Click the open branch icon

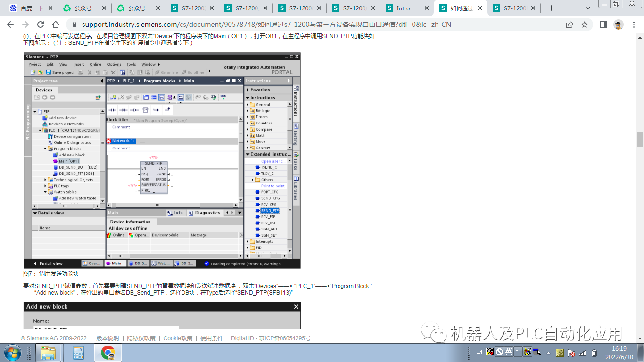pyautogui.click(x=156, y=110)
